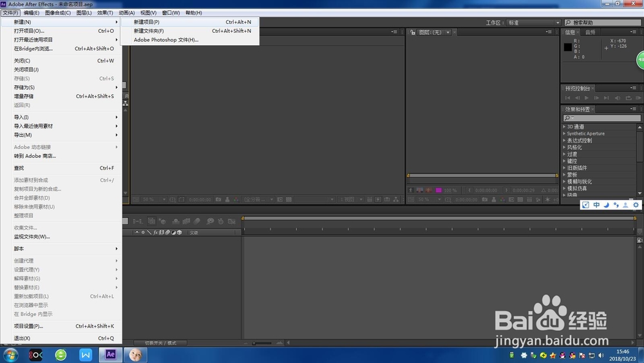The width and height of the screenshot is (644, 363).
Task: Expand the 导出(M) submenu
Action: click(61, 135)
